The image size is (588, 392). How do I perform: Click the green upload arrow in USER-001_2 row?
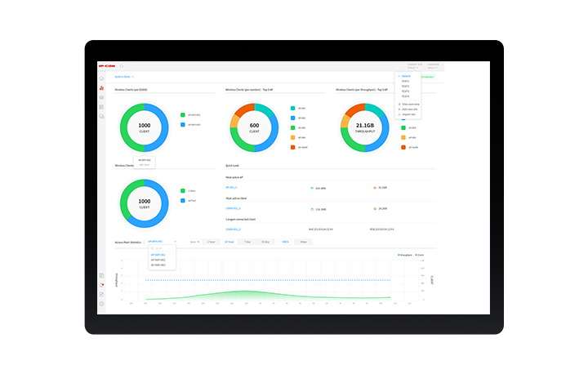312,209
